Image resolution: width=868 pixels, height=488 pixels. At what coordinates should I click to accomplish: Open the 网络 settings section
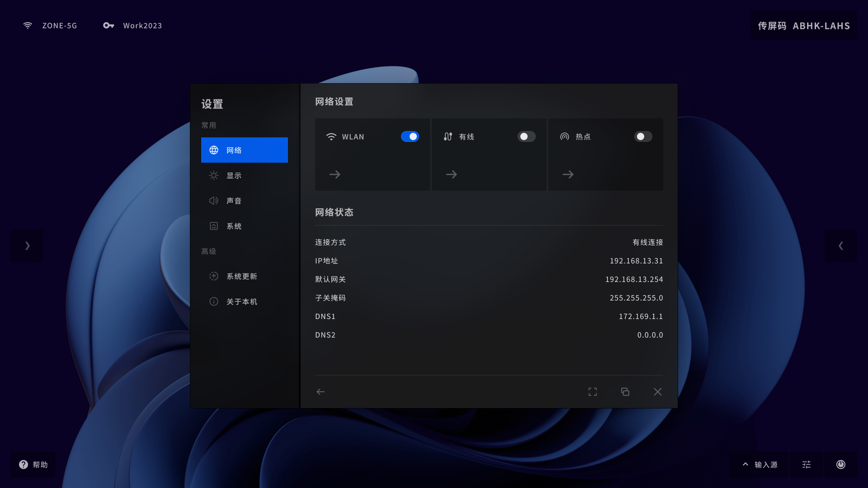(244, 150)
